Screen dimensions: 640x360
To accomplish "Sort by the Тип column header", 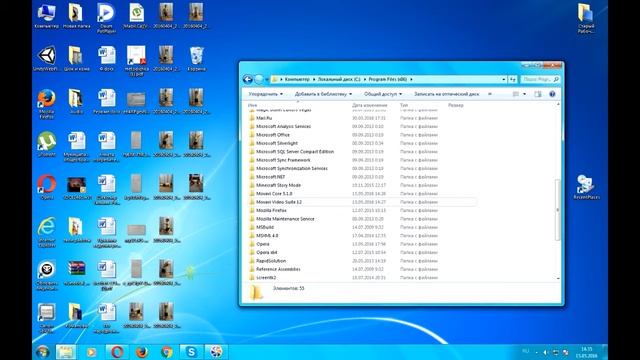I will 404,105.
